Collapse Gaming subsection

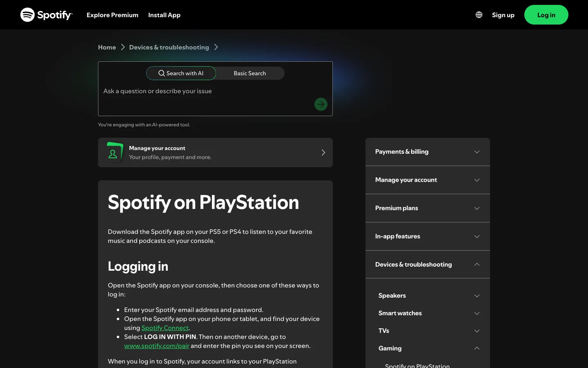pyautogui.click(x=429, y=348)
